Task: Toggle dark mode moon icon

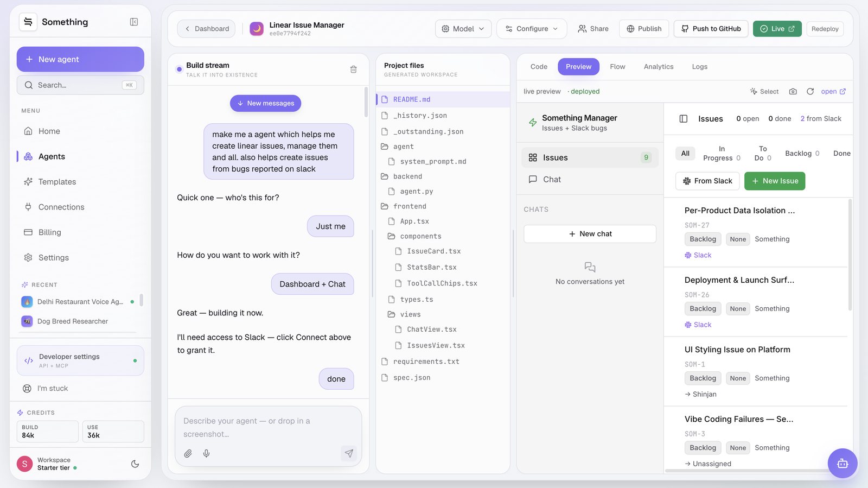Action: (135, 464)
